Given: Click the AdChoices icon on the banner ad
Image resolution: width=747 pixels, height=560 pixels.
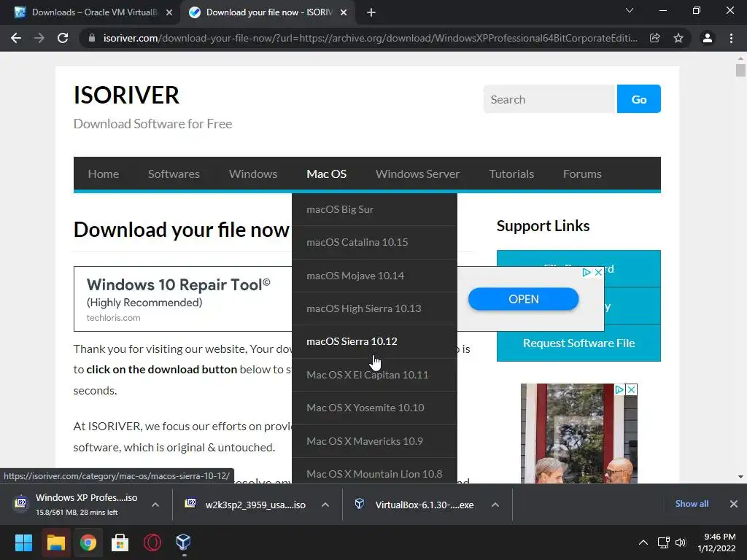Looking at the screenshot, I should pyautogui.click(x=587, y=273).
